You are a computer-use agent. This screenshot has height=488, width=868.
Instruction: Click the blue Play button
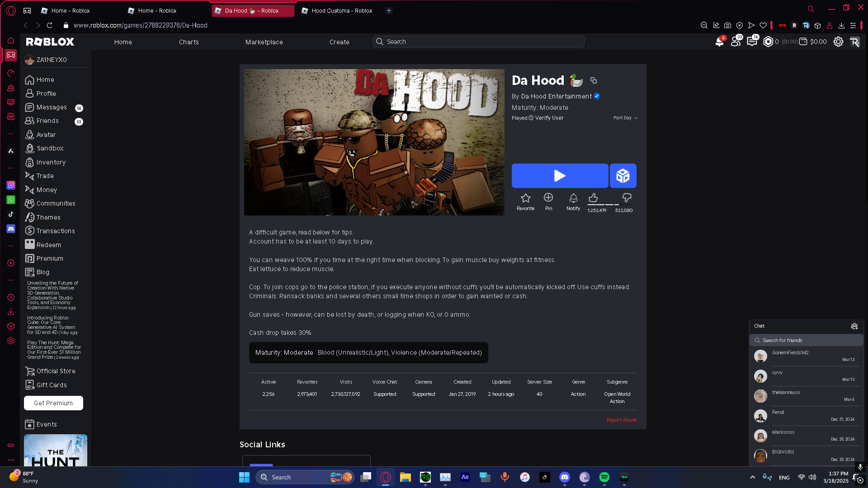pos(559,176)
